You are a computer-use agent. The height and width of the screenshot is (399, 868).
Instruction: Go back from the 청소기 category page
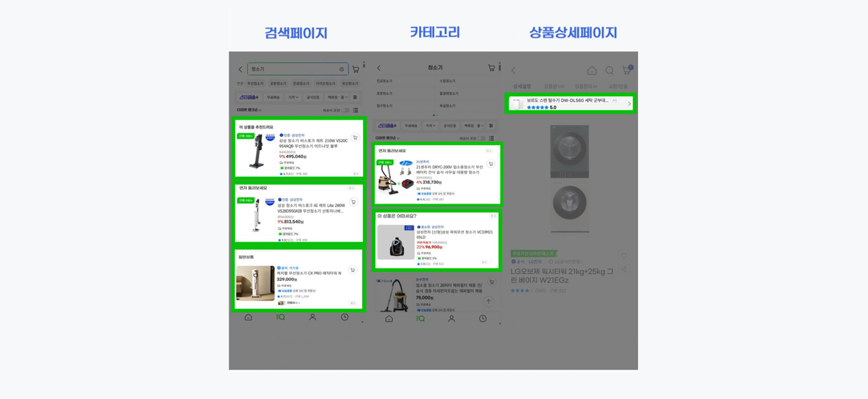pyautogui.click(x=379, y=68)
